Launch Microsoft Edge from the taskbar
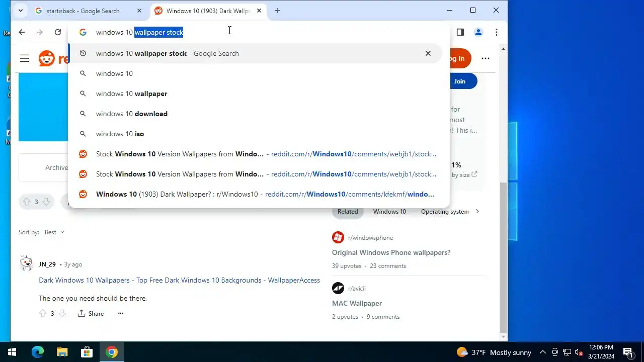 pos(38,352)
